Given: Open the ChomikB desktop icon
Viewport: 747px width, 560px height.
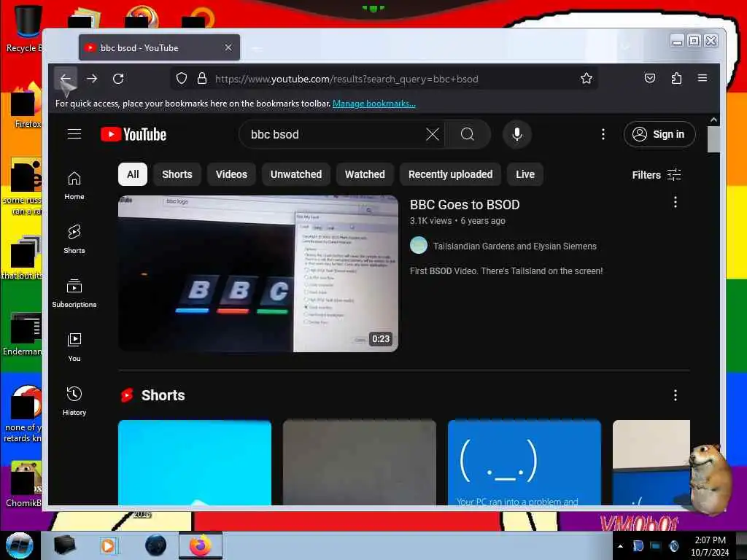Looking at the screenshot, I should (x=23, y=484).
